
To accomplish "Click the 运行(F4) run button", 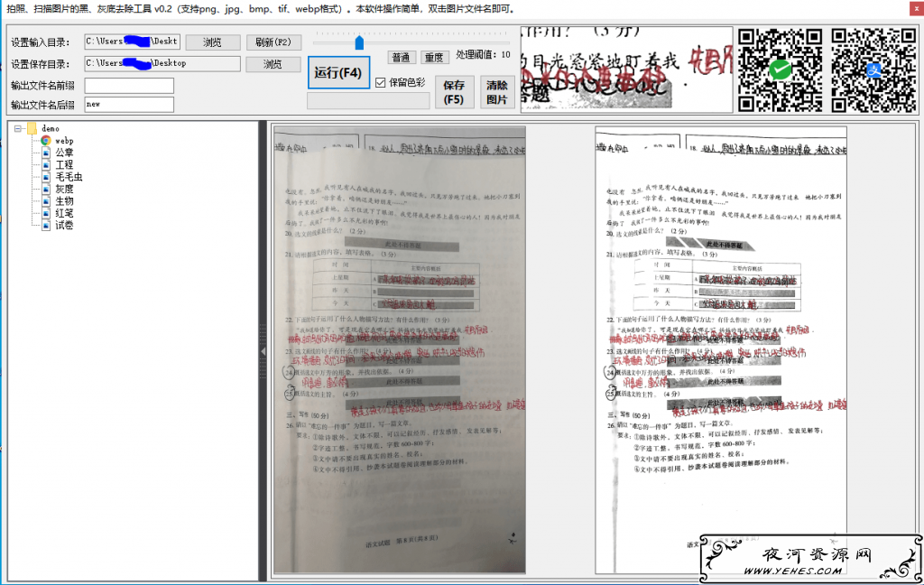I will click(x=338, y=72).
